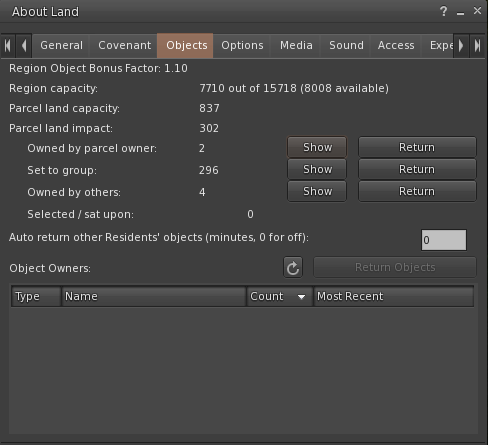The height and width of the screenshot is (445, 488).
Task: Return objects set to group
Action: (x=417, y=169)
